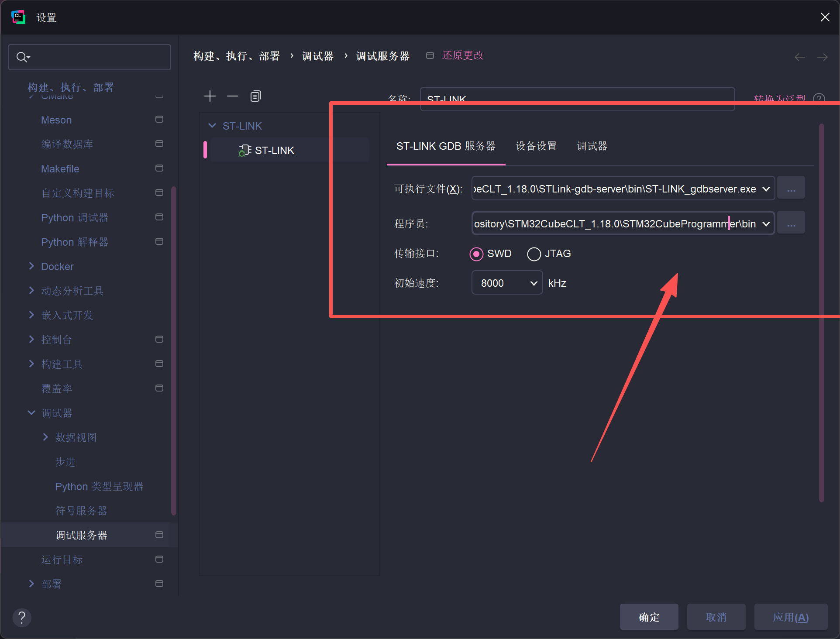Open the Python 调试器 settings page

click(x=75, y=218)
